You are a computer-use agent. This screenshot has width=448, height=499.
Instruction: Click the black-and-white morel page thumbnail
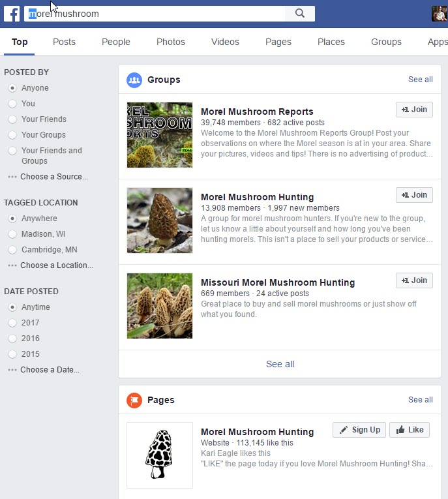coord(160,455)
